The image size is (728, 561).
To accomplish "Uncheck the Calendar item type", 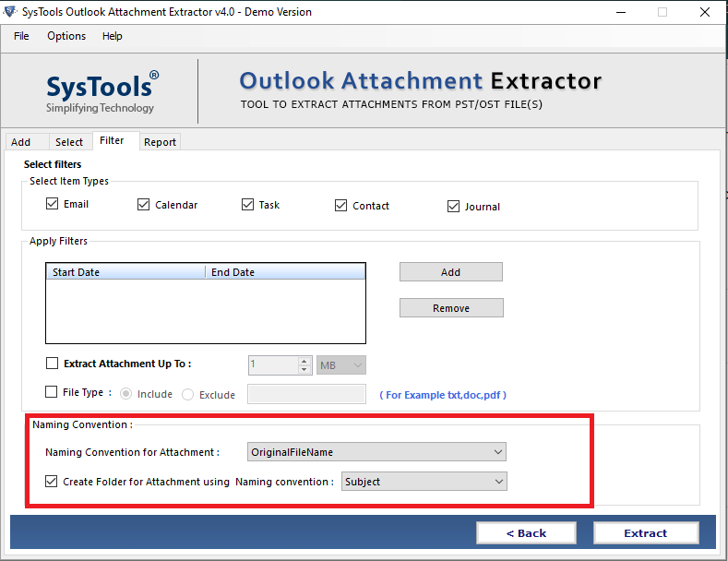I will coord(143,205).
